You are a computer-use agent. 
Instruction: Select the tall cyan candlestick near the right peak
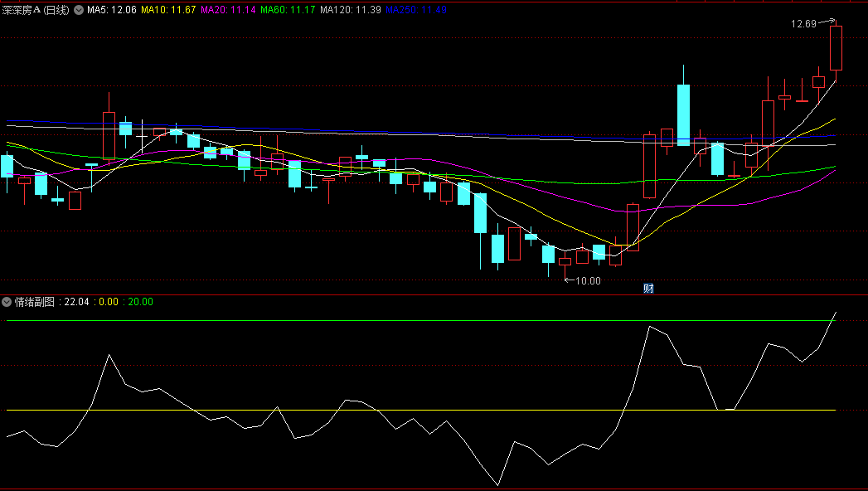(x=684, y=115)
